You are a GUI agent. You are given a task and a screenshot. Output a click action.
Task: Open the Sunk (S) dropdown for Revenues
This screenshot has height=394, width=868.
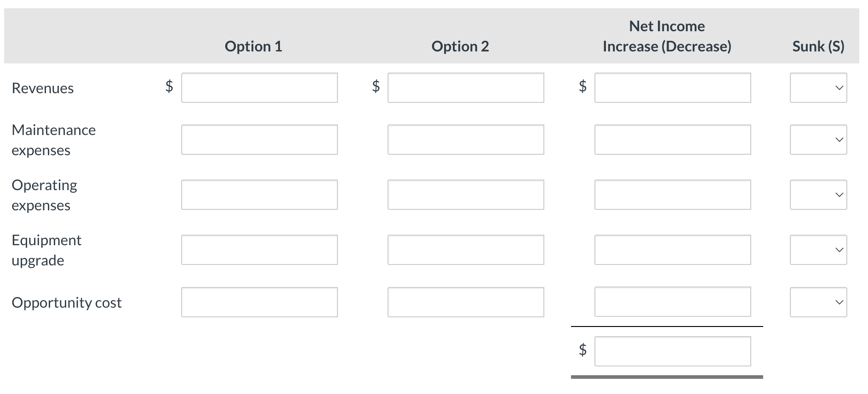(818, 88)
